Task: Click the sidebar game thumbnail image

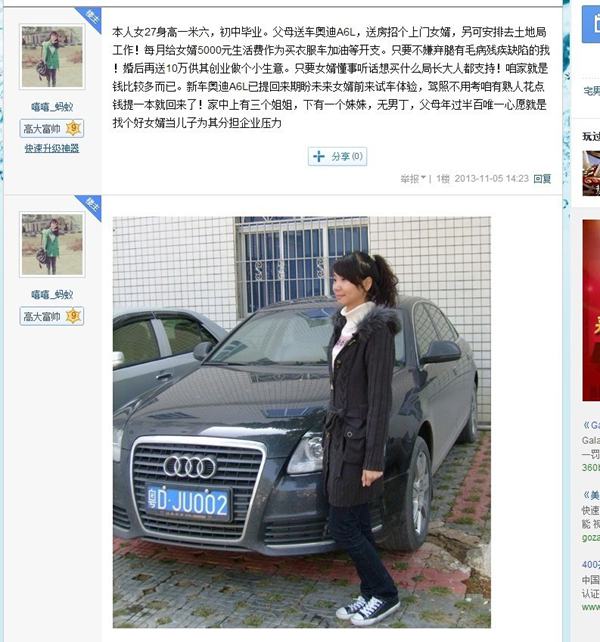Action: click(591, 173)
